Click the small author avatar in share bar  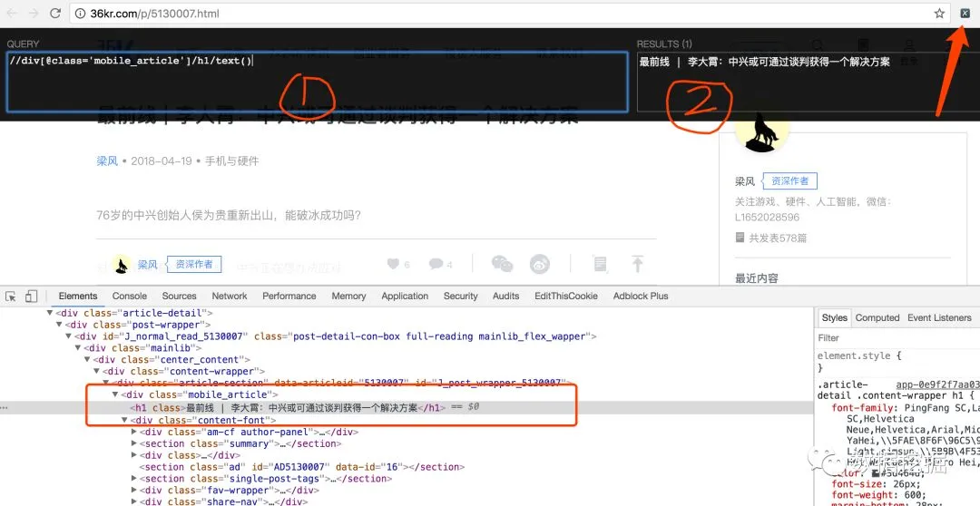point(122,265)
